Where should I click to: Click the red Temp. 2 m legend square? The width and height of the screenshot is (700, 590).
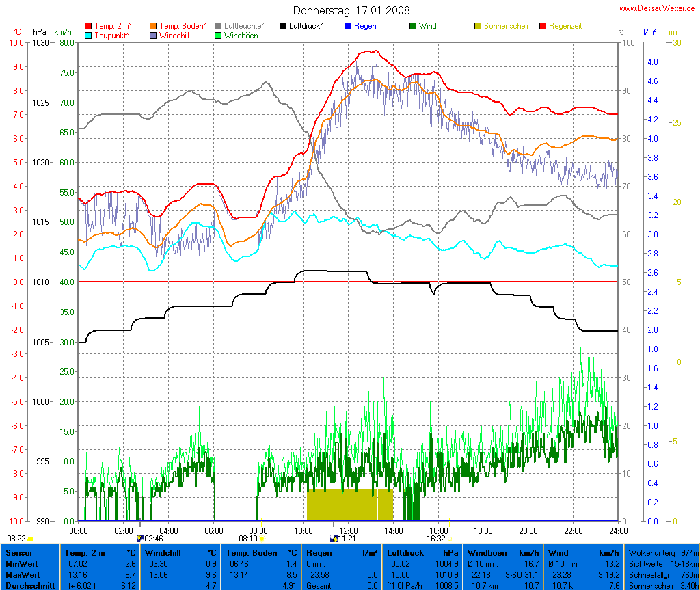point(88,26)
